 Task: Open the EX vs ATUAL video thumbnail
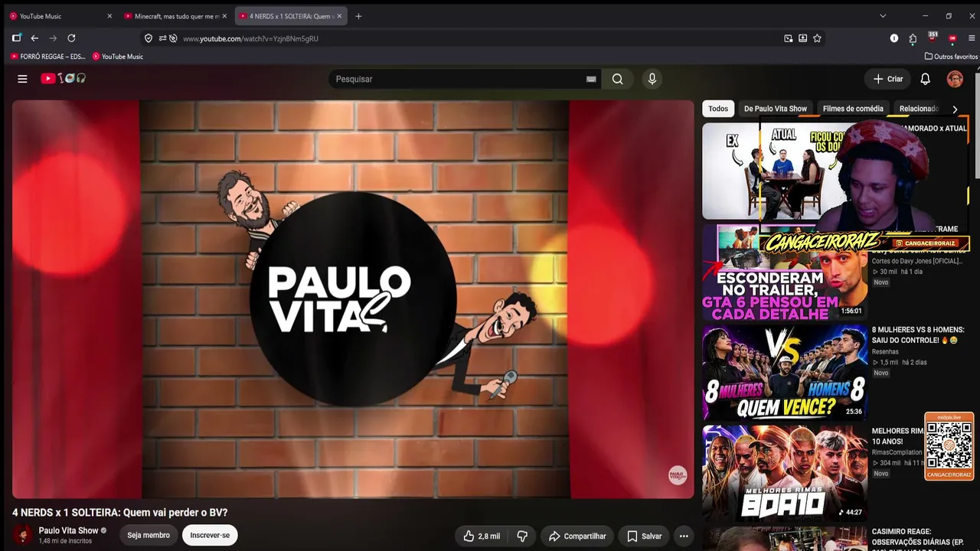pos(785,171)
